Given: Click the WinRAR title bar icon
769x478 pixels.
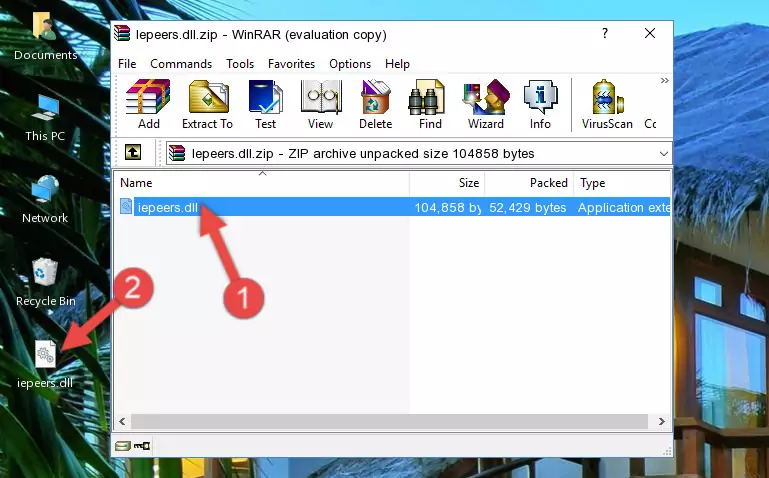Looking at the screenshot, I should (122, 33).
